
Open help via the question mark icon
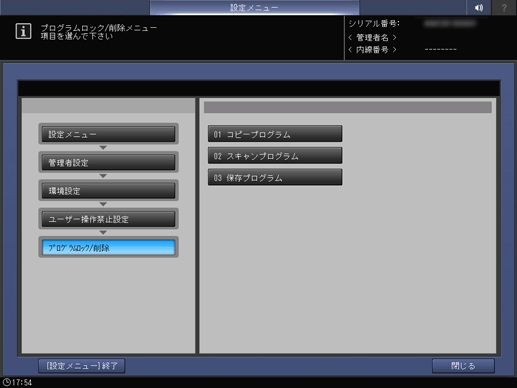(x=504, y=7)
